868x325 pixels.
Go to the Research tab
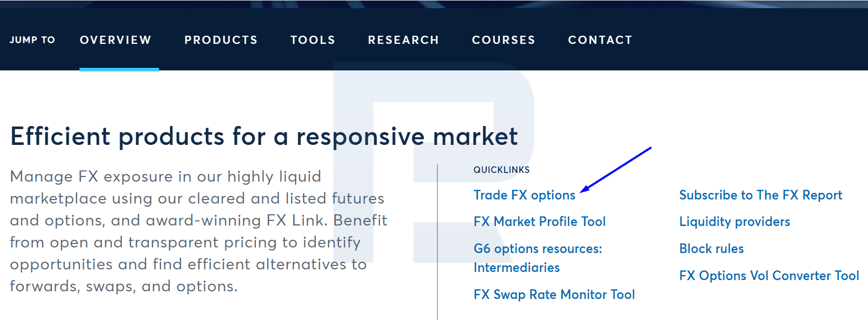click(x=404, y=40)
